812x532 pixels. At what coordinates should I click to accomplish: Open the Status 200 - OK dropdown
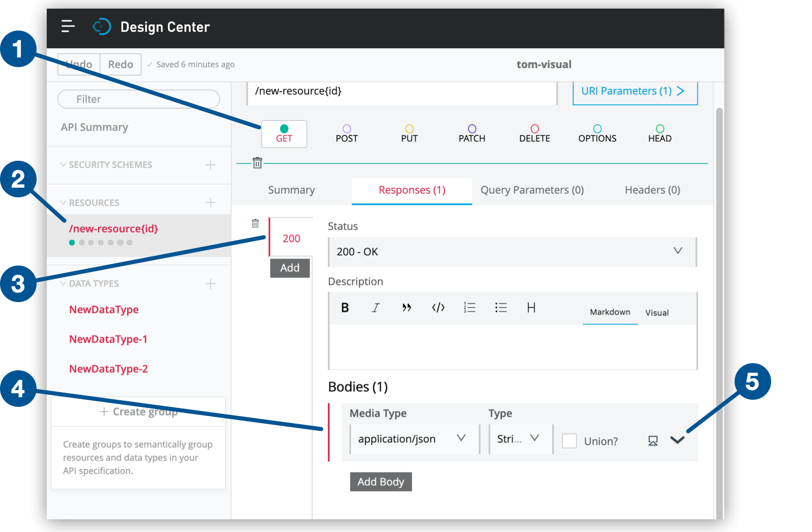click(x=512, y=252)
